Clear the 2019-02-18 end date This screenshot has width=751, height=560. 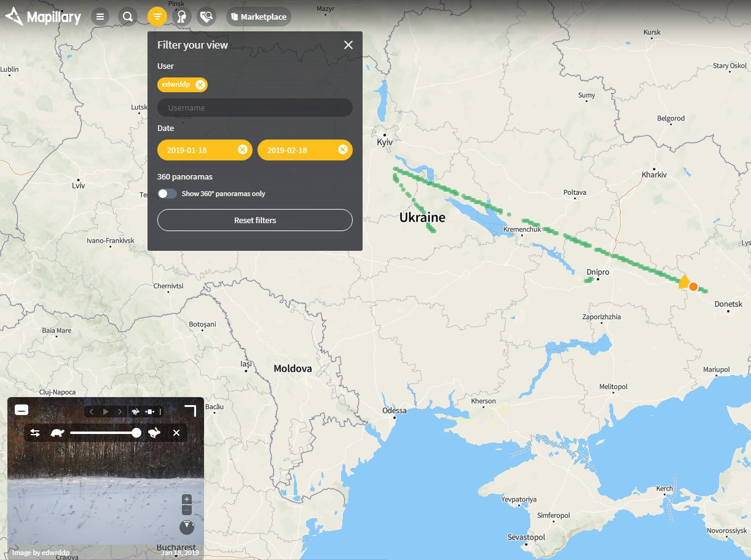343,149
